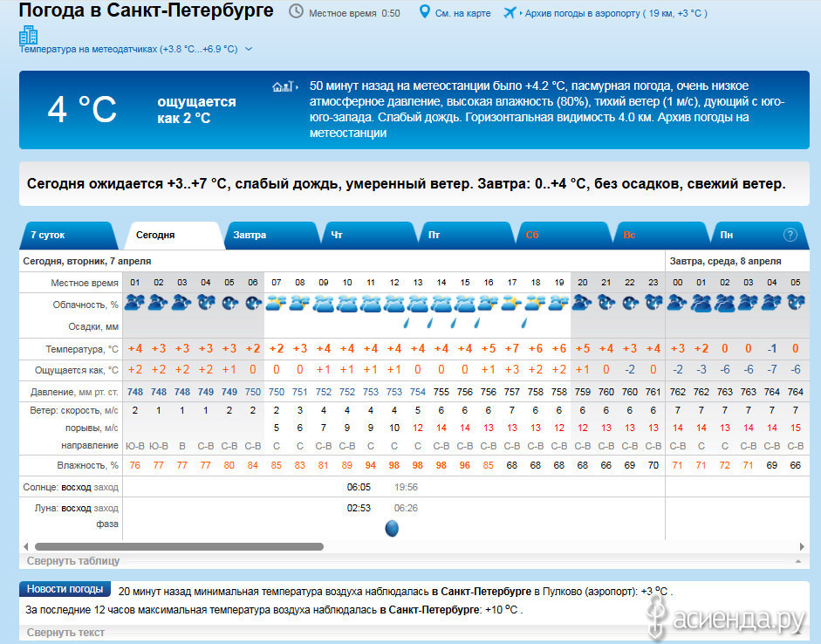The height and width of the screenshot is (644, 821).
Task: Open the question mark help icon
Action: coord(790,235)
